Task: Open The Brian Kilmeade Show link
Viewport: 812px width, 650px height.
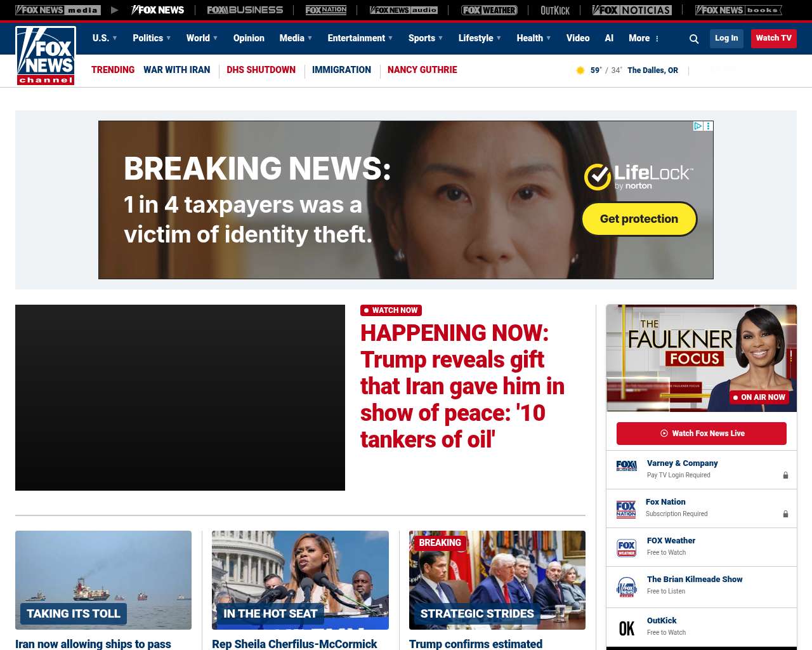Action: click(695, 580)
